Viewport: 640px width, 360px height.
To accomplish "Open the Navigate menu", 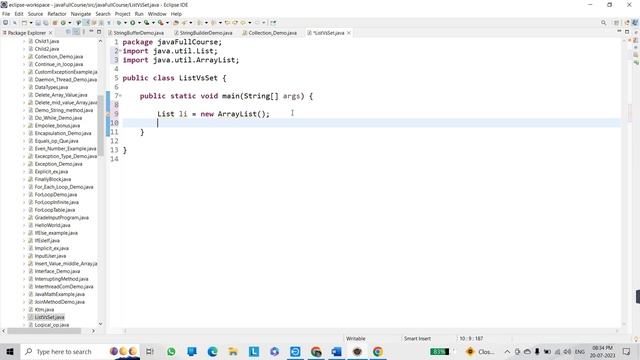I will click(x=81, y=14).
